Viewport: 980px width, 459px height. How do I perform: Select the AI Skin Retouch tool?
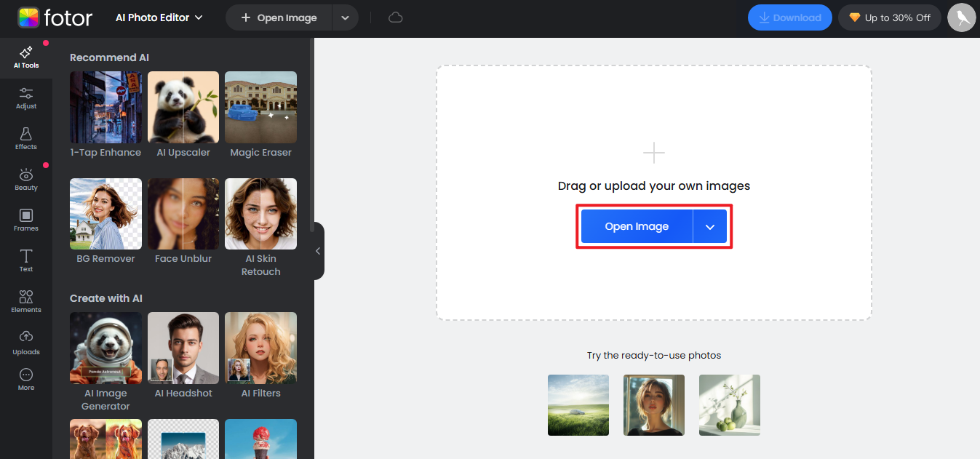260,228
